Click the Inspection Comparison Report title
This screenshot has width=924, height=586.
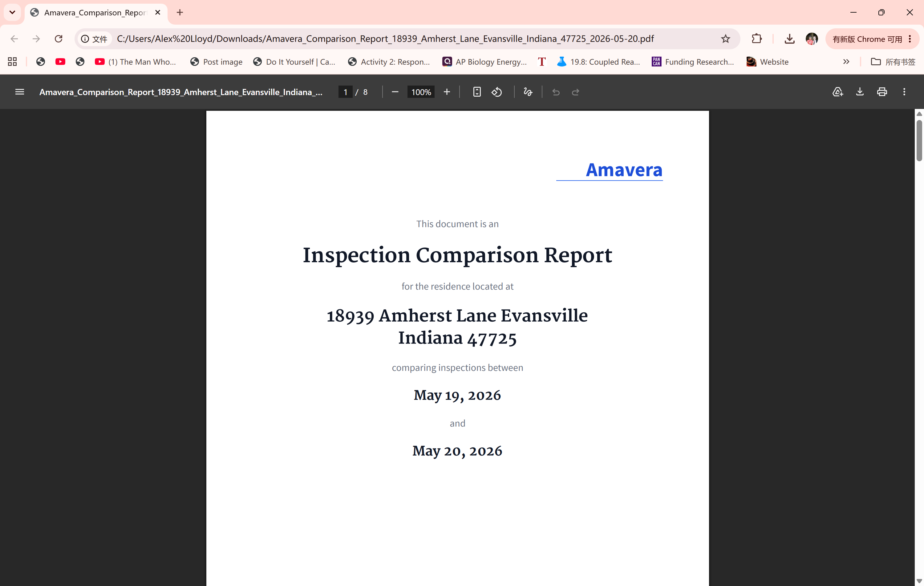click(x=457, y=255)
